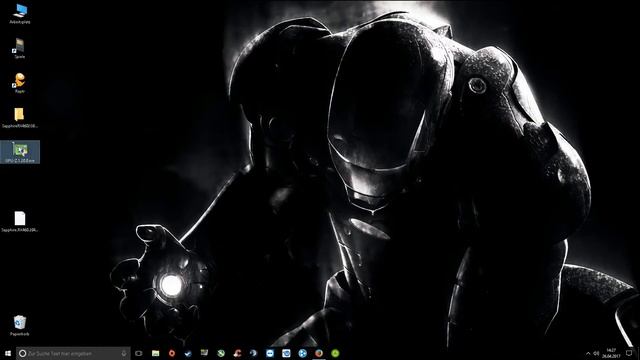Open the green Xbox-style taskbar icon

[221, 353]
